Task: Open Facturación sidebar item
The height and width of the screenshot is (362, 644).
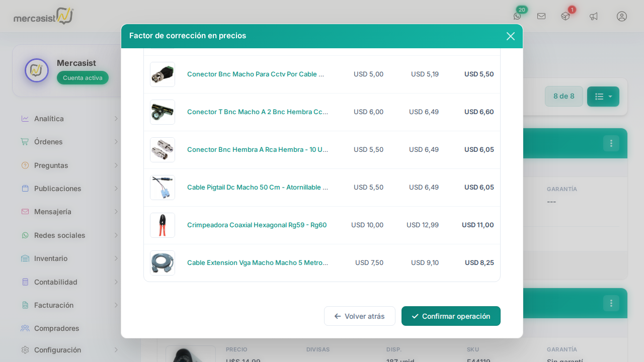Action: click(x=69, y=305)
